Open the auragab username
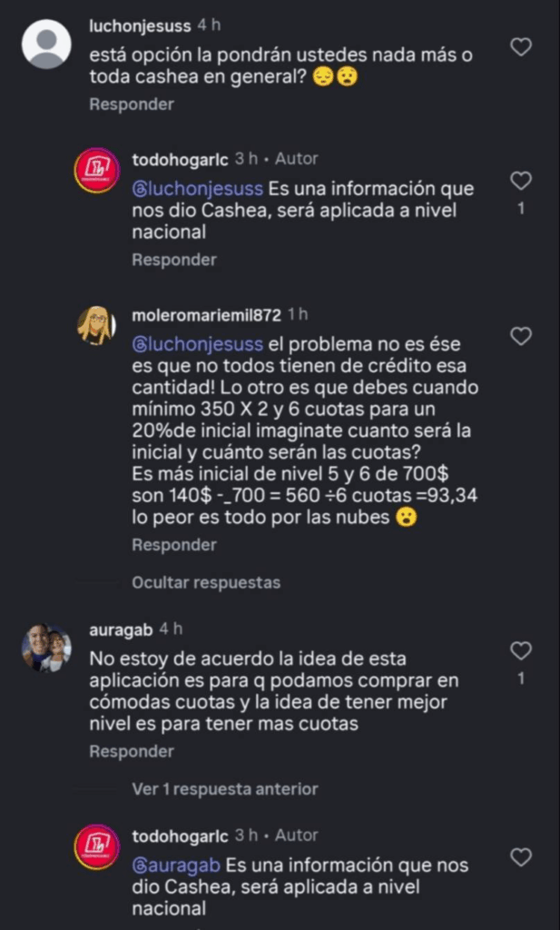This screenshot has height=930, width=560. click(x=122, y=628)
